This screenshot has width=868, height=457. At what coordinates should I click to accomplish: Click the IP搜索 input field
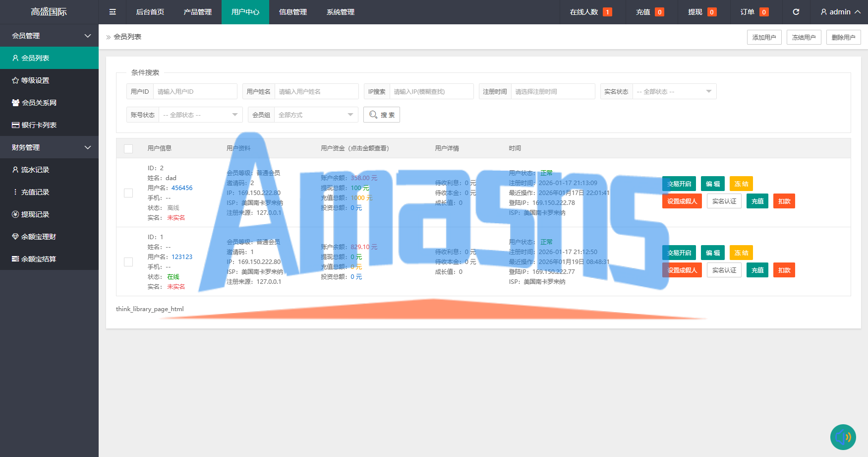(432, 91)
